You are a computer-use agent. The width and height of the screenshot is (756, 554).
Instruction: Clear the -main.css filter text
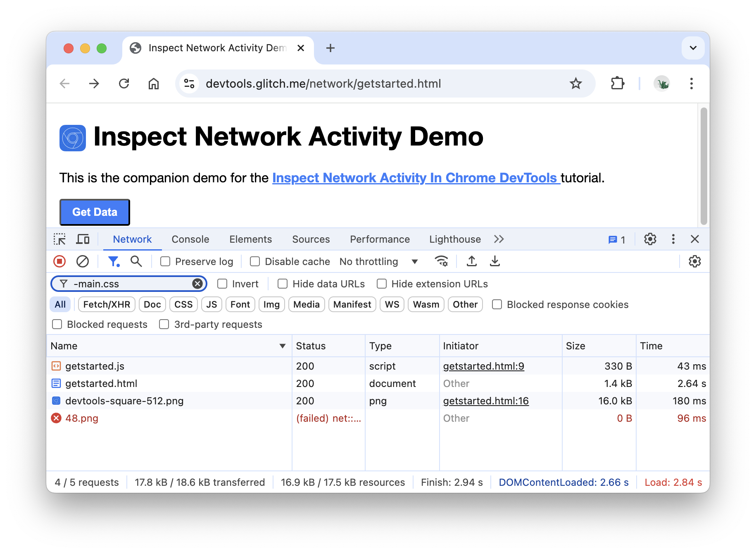pyautogui.click(x=197, y=284)
